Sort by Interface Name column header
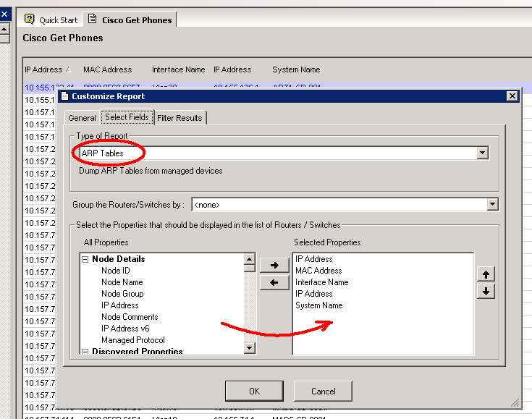 pyautogui.click(x=179, y=69)
